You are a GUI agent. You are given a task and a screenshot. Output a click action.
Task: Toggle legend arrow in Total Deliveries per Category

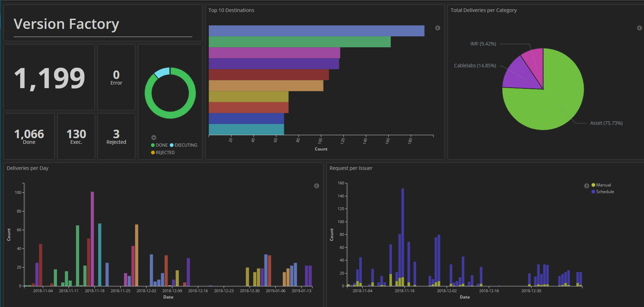639,28
